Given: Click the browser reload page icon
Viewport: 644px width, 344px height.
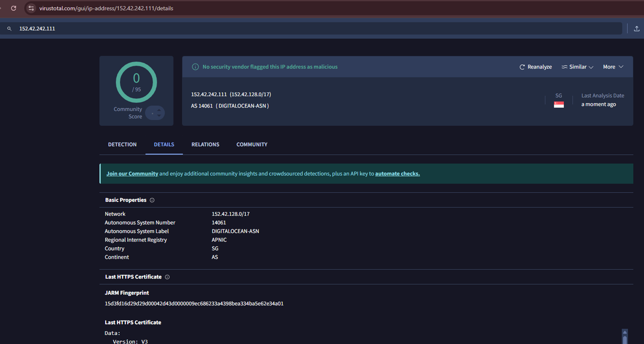Looking at the screenshot, I should click(14, 8).
